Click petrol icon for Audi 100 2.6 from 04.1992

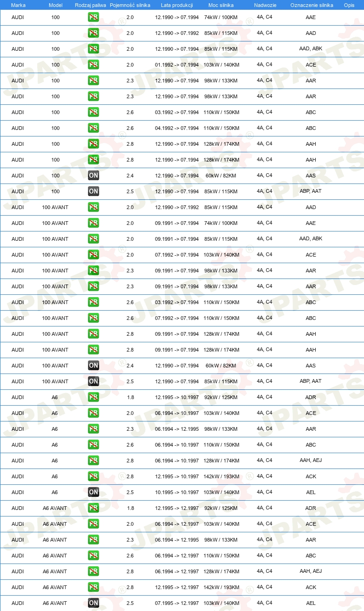click(x=93, y=128)
